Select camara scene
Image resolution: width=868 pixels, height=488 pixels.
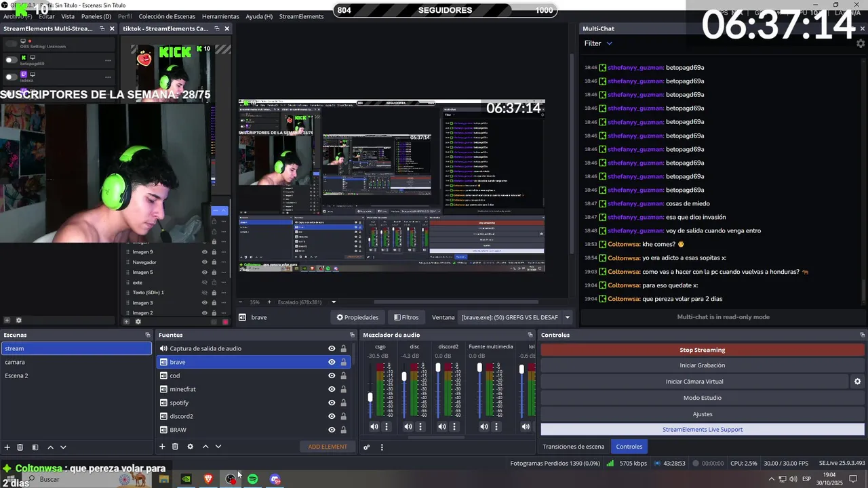pyautogui.click(x=76, y=362)
